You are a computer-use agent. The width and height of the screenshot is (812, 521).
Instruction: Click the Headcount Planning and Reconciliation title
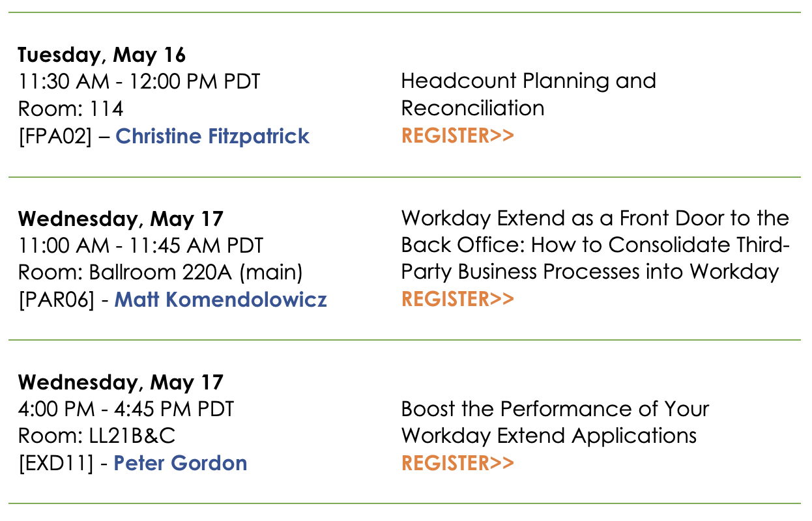pos(529,94)
